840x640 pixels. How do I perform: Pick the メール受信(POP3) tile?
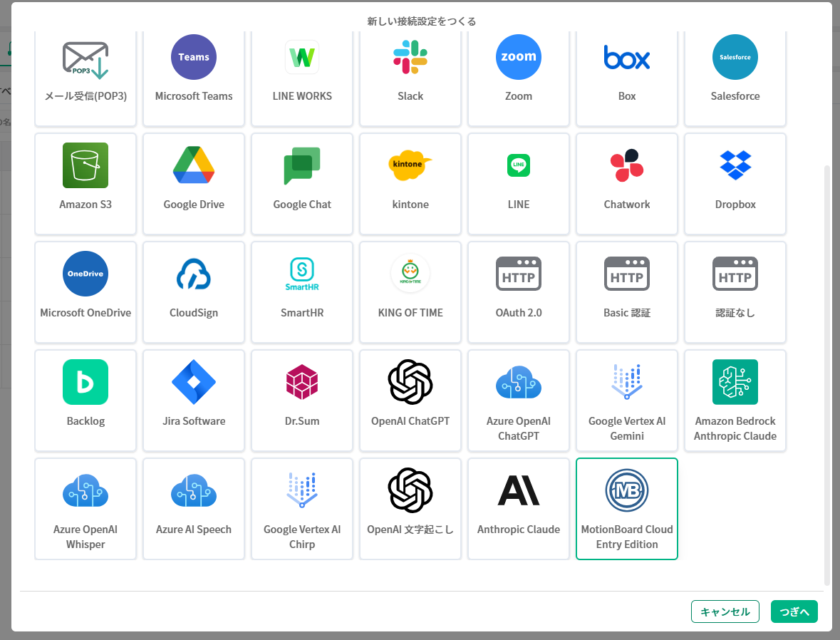[x=85, y=78]
